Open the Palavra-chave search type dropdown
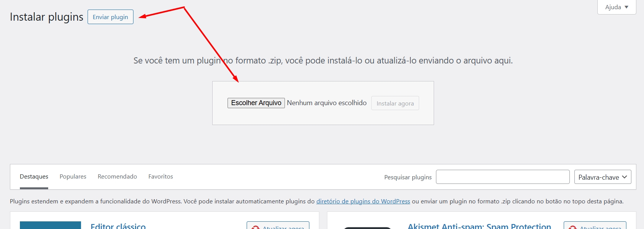The width and height of the screenshot is (644, 229). (x=602, y=177)
